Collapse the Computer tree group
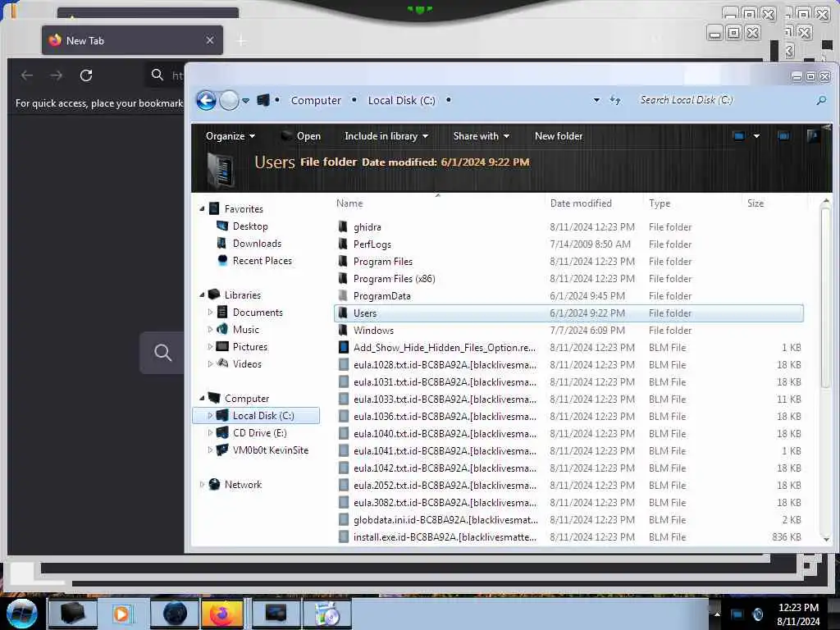840x630 pixels. [x=202, y=398]
